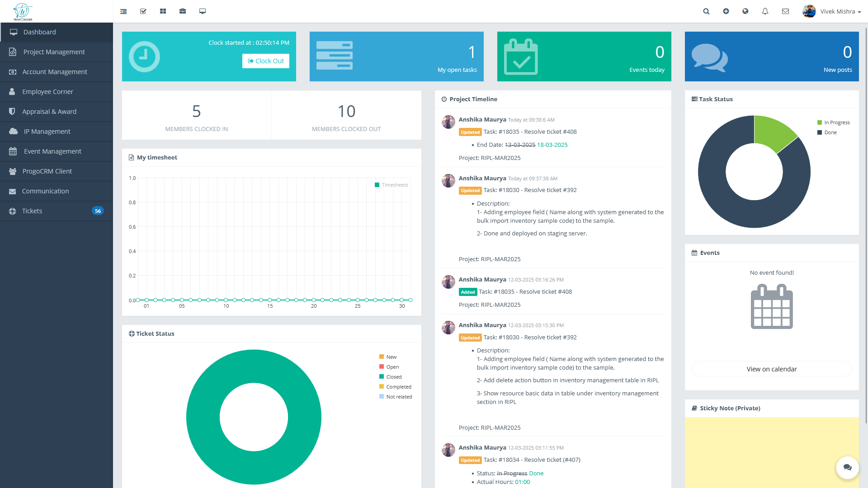Open the floating chat bubble button
Screen dimensions: 868x488
point(847,467)
